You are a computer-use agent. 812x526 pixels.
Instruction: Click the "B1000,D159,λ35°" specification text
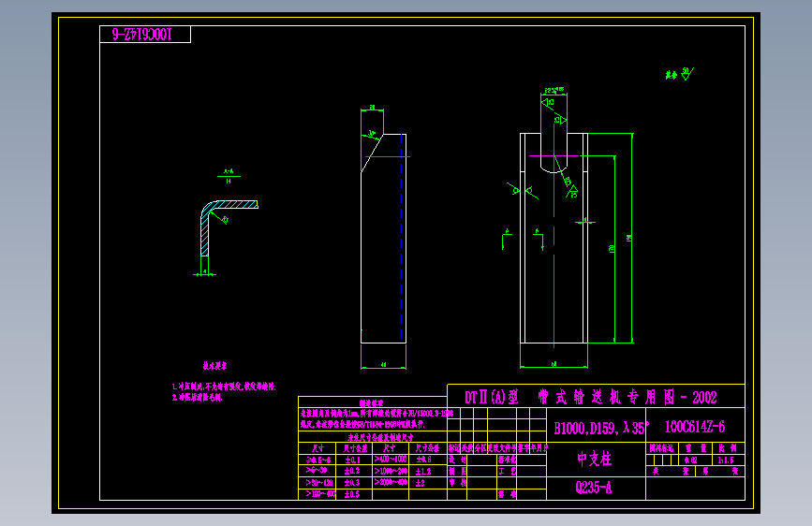coord(601,428)
